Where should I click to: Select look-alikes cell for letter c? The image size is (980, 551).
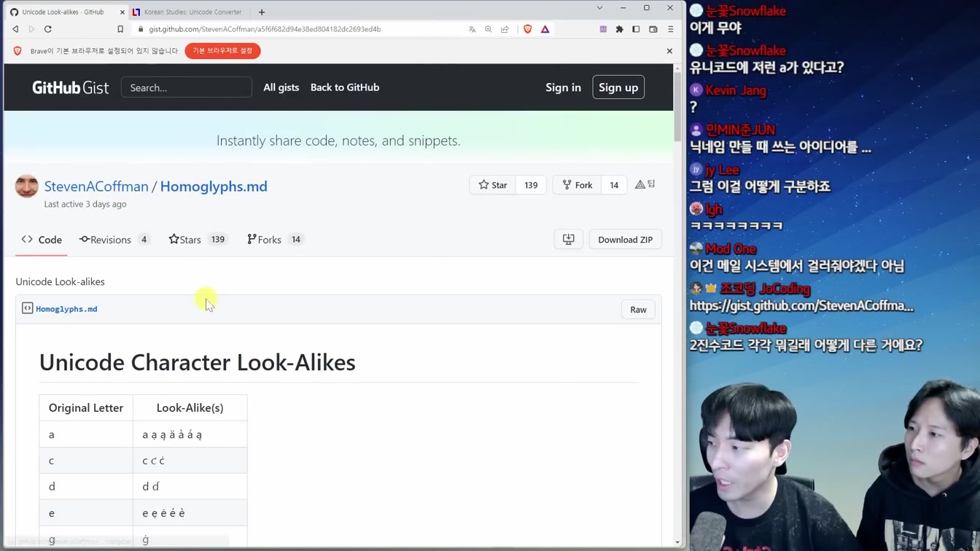(190, 461)
